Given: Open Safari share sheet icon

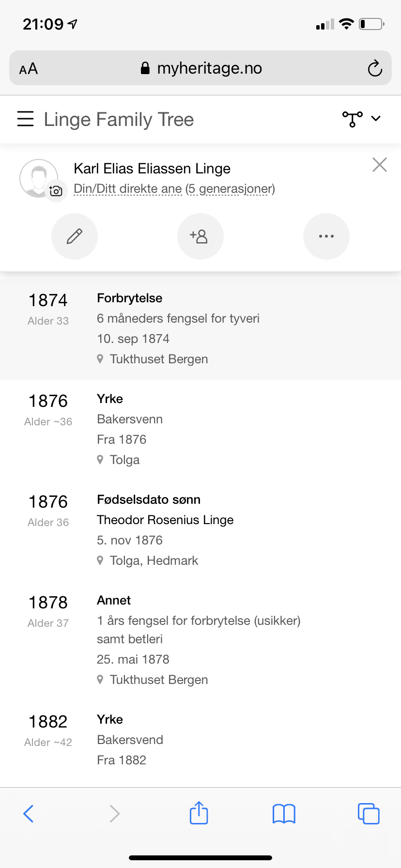Looking at the screenshot, I should [199, 813].
